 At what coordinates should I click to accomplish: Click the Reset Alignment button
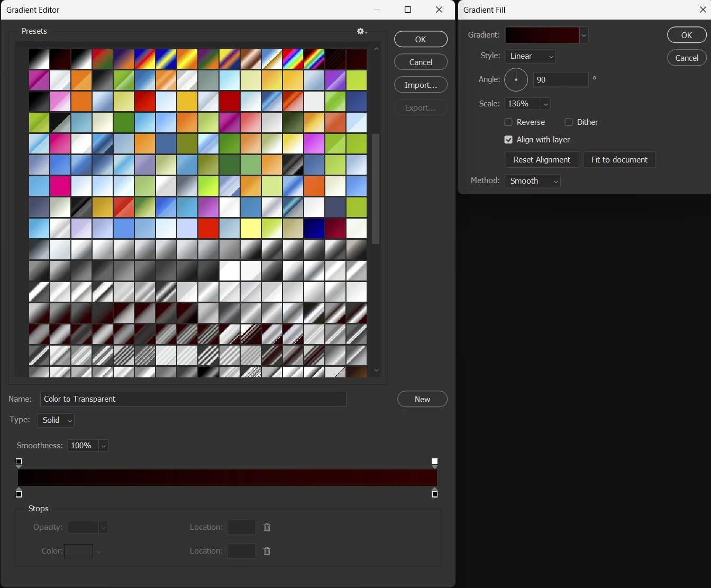[x=542, y=160]
